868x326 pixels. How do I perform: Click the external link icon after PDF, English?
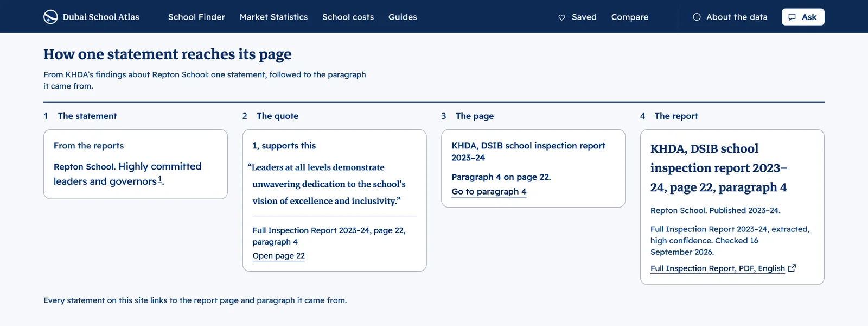792,268
